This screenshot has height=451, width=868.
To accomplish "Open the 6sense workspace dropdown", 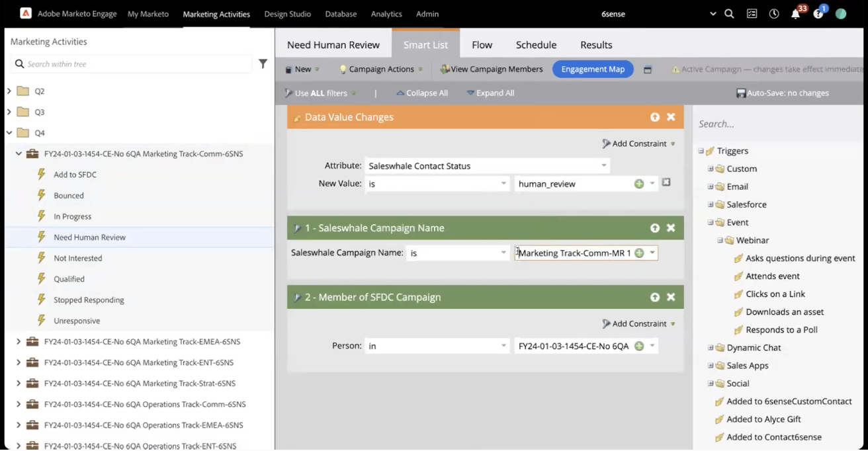I will click(x=713, y=14).
